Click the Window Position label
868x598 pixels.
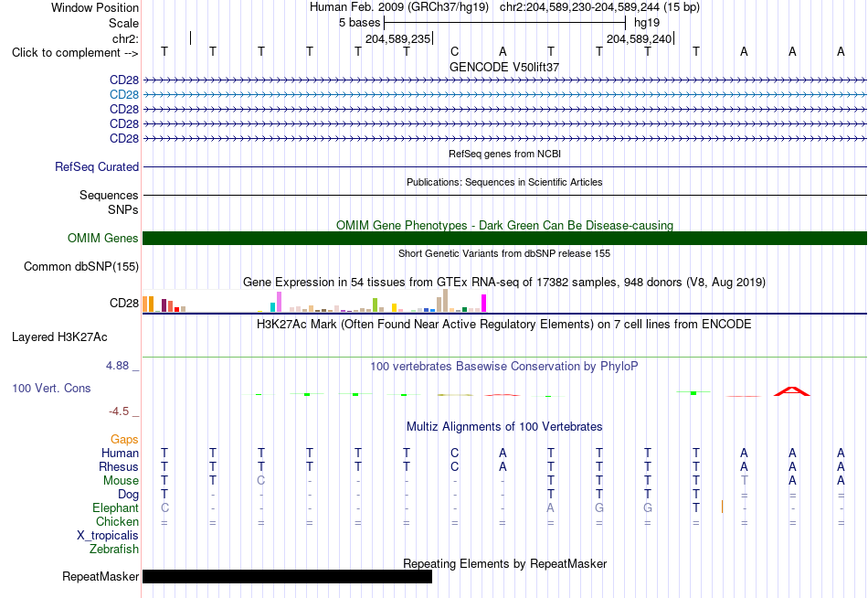click(x=95, y=7)
